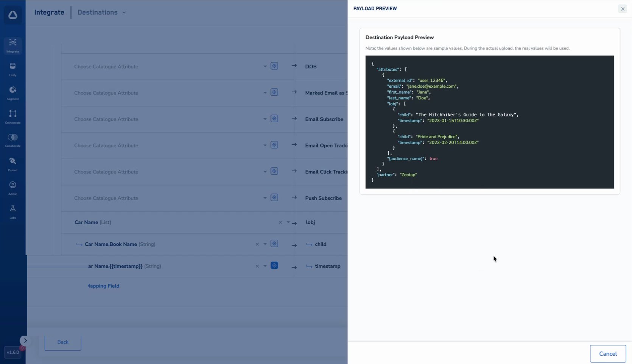Viewport: 632px width, 364px height.
Task: Open the Collaborate sidebar section
Action: [x=12, y=140]
